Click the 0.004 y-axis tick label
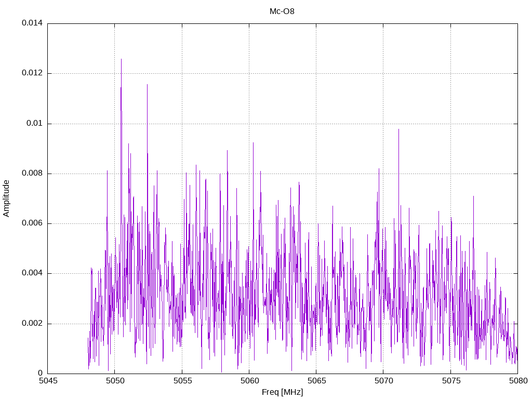The height and width of the screenshot is (399, 532). click(x=32, y=273)
